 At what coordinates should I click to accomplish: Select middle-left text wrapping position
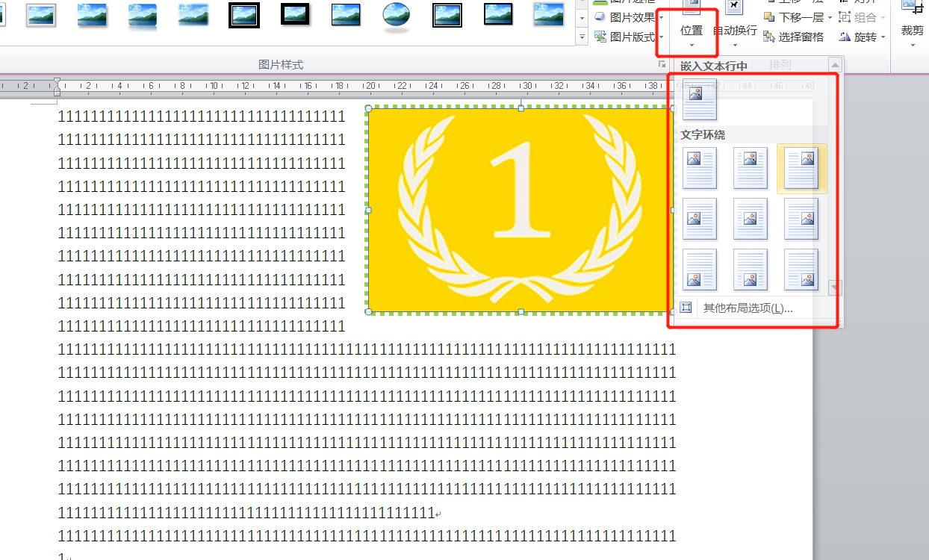click(699, 219)
